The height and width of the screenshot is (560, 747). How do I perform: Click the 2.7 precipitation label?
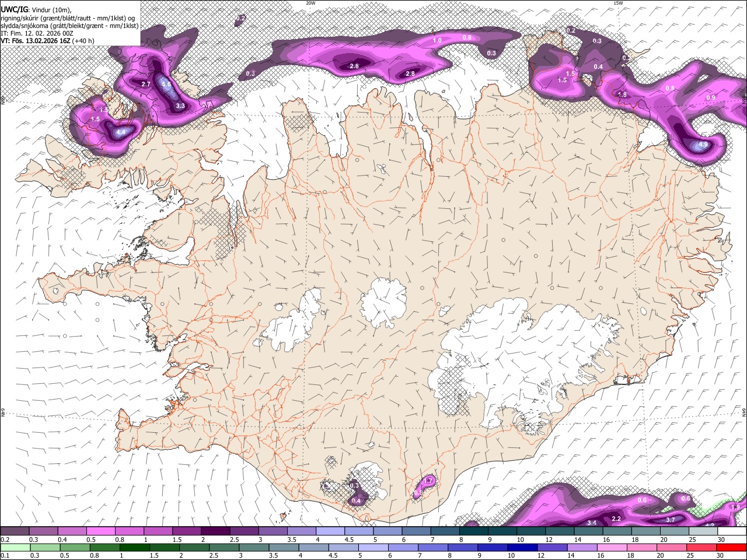coord(146,85)
